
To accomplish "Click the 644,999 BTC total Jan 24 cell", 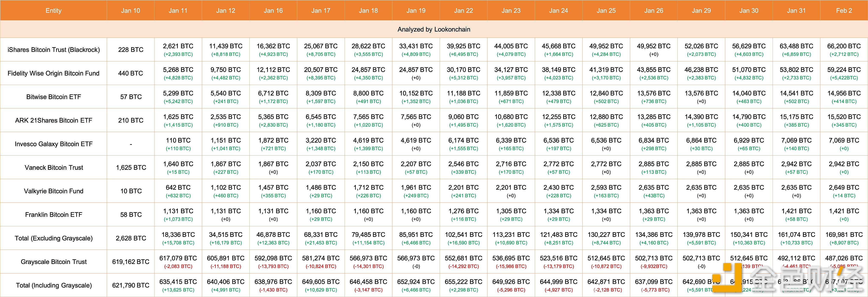I will [x=559, y=285].
